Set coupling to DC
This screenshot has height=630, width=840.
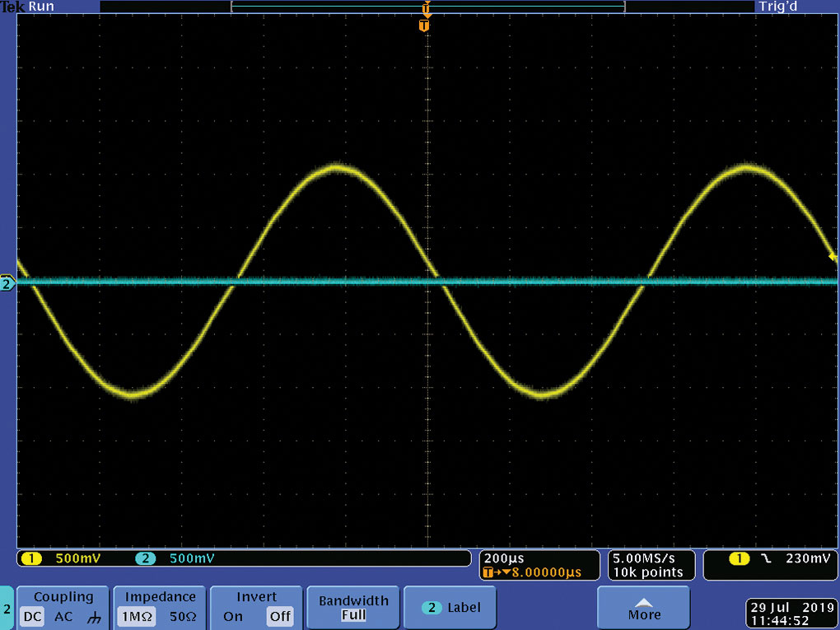32,617
